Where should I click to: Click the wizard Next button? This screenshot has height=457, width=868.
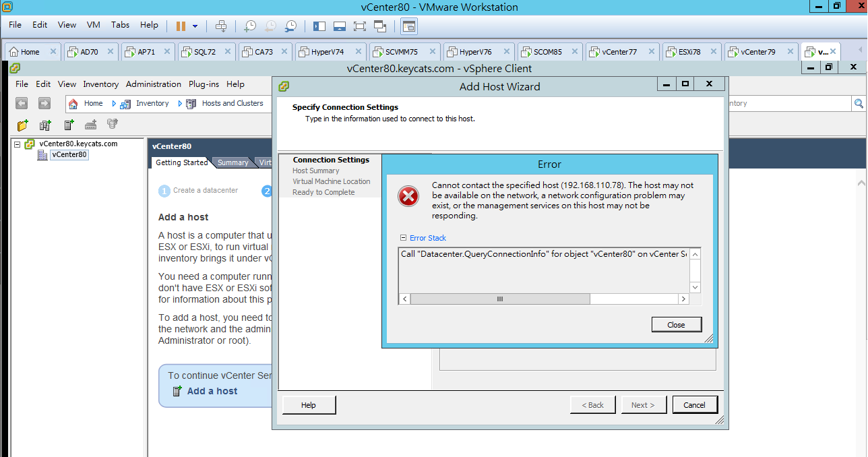[x=643, y=405]
